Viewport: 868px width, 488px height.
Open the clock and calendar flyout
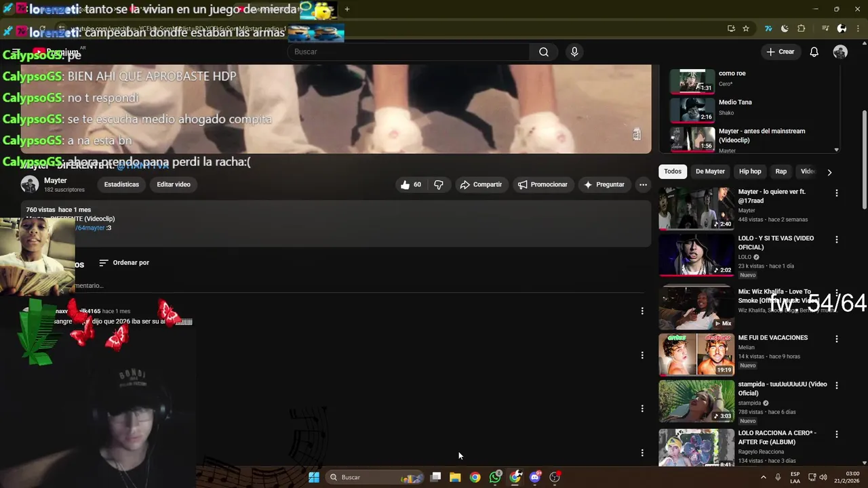pyautogui.click(x=848, y=477)
